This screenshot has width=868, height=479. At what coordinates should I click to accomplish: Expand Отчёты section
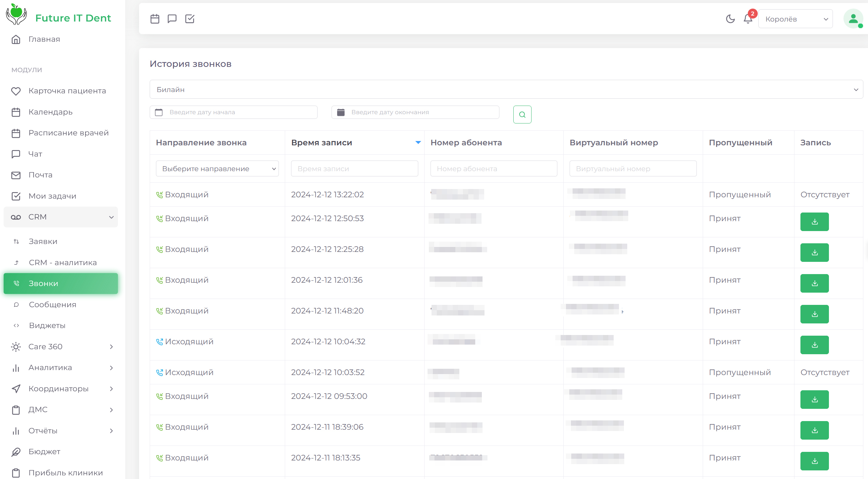(x=61, y=431)
